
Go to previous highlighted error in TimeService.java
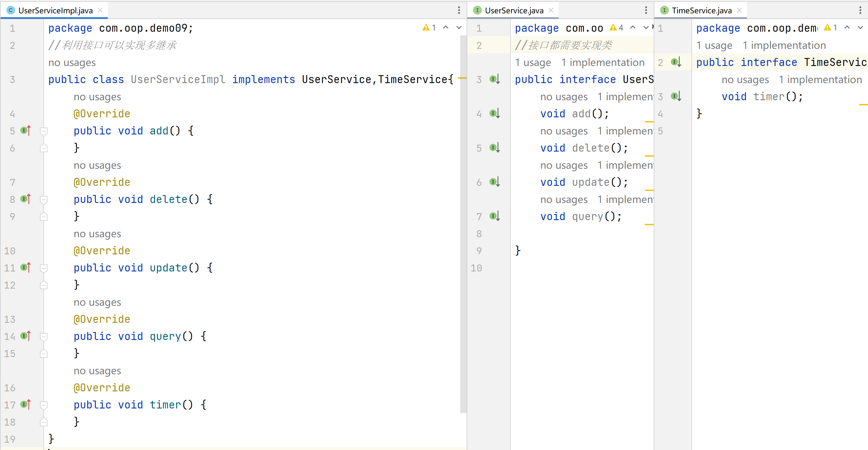coord(847,28)
